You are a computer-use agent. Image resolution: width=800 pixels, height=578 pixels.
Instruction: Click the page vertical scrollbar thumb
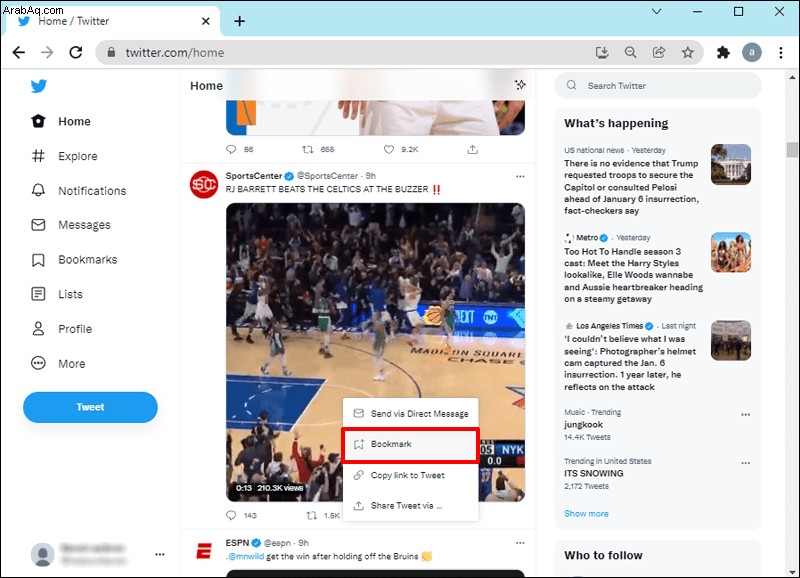pos(792,149)
